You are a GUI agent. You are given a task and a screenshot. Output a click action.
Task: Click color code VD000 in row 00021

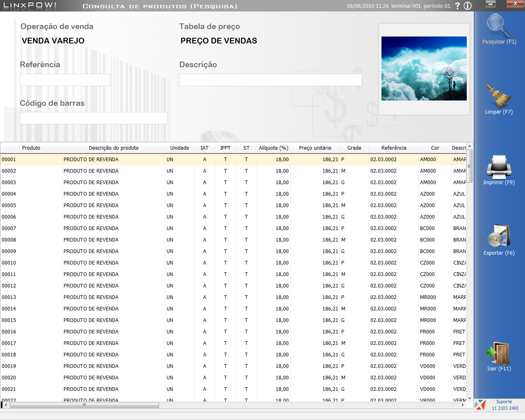tap(428, 389)
